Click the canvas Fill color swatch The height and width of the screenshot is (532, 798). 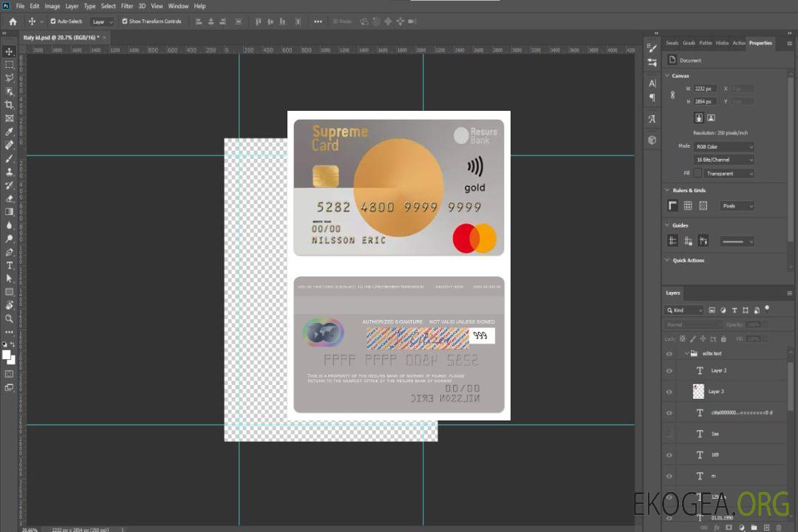tap(698, 174)
